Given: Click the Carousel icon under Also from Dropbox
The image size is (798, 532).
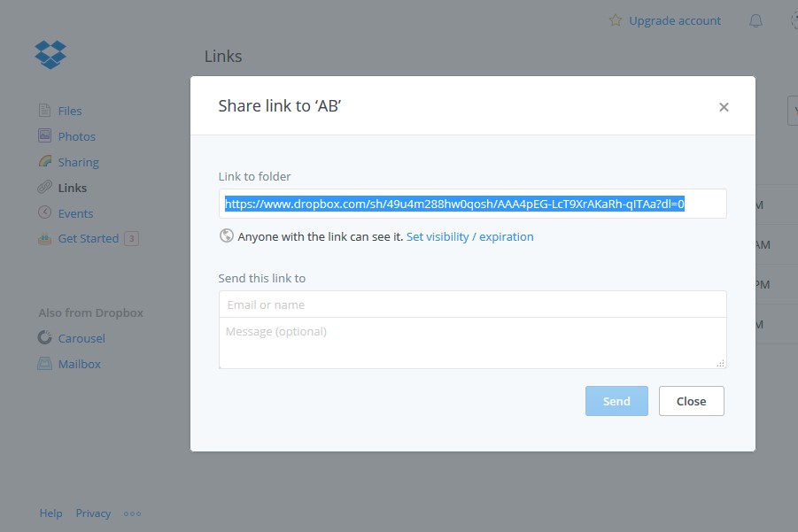Looking at the screenshot, I should (45, 337).
